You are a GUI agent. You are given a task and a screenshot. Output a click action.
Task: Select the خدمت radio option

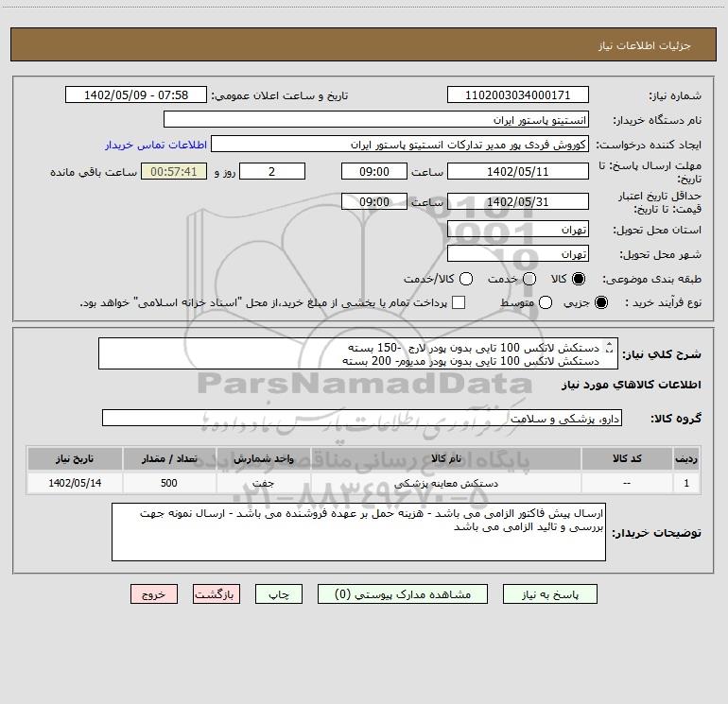click(x=529, y=279)
